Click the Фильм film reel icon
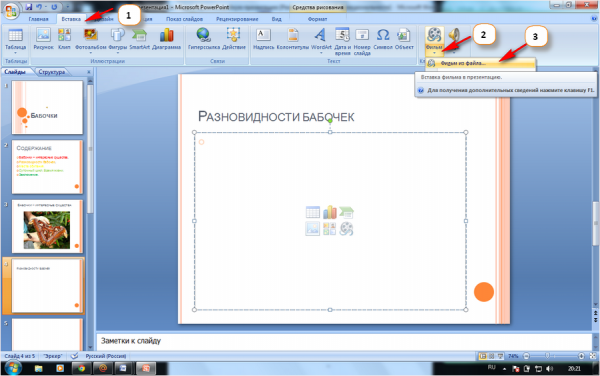This screenshot has width=600, height=376. pyautogui.click(x=434, y=35)
